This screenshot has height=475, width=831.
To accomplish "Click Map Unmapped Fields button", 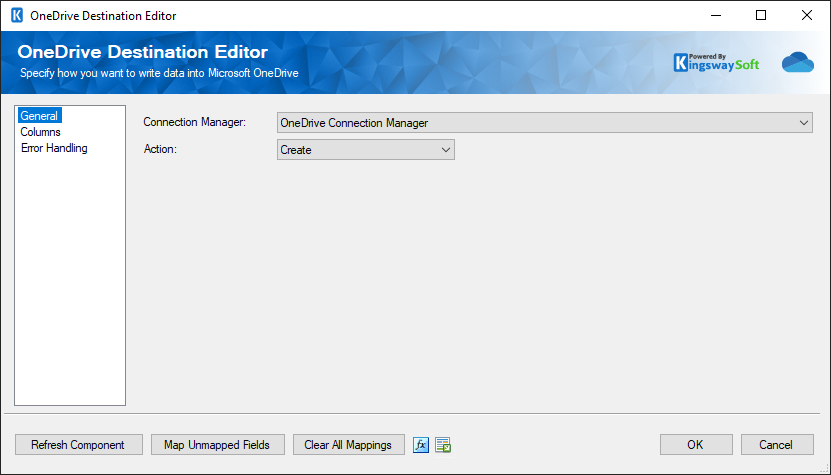I will (217, 445).
